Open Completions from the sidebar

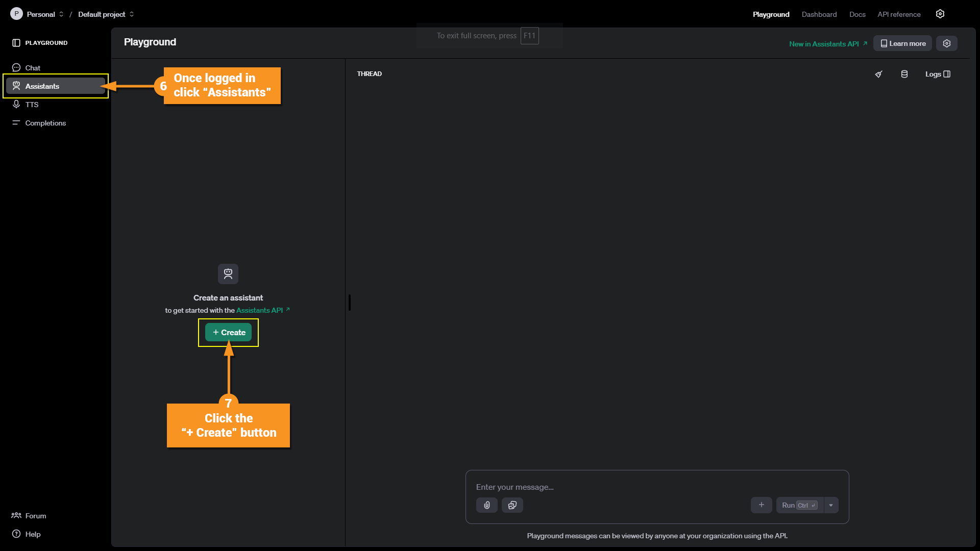click(x=45, y=123)
